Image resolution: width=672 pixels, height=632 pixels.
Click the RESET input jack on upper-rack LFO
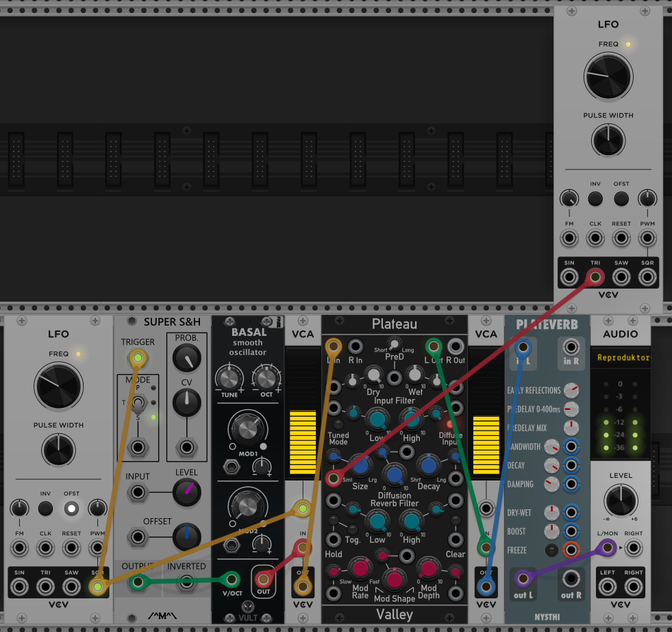(621, 238)
